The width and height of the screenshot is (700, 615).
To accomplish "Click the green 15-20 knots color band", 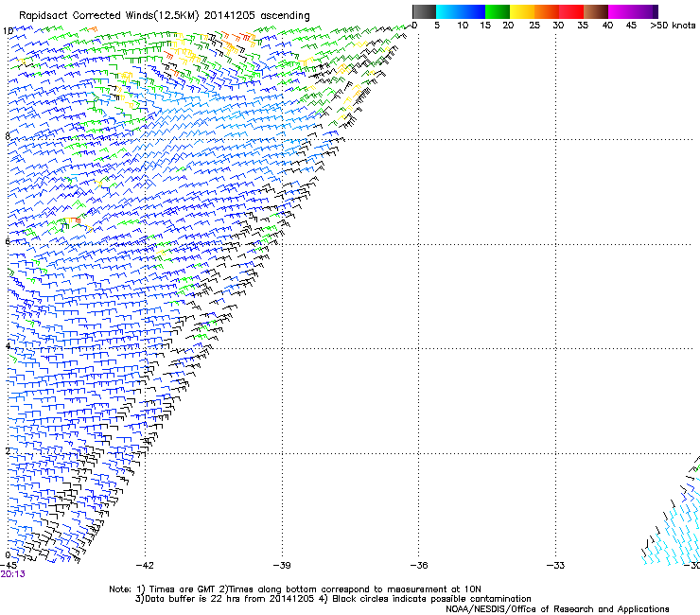I will coord(498,11).
